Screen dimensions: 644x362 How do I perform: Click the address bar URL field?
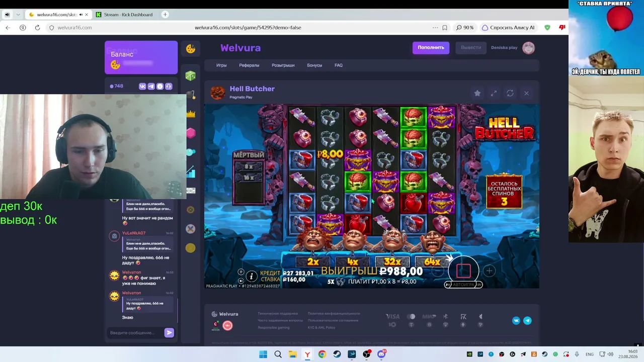pyautogui.click(x=248, y=28)
